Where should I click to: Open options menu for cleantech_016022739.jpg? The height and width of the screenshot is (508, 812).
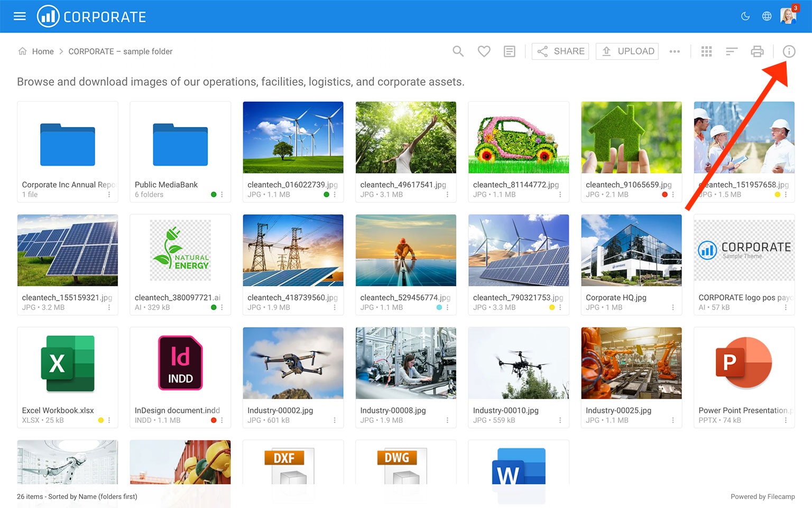335,195
